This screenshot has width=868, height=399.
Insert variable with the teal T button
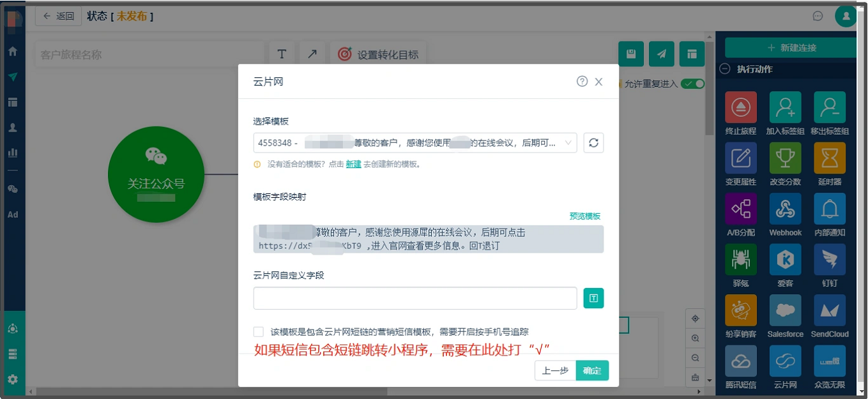tap(593, 298)
